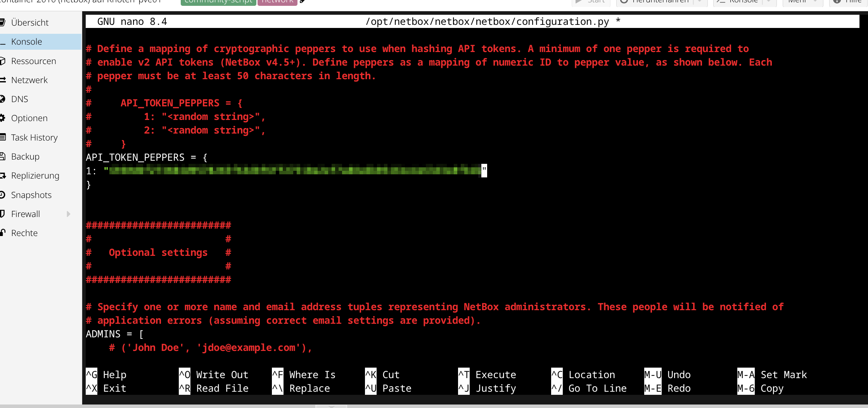868x408 pixels.
Task: Open the Ressourcen sidebar entry
Action: pos(41,61)
